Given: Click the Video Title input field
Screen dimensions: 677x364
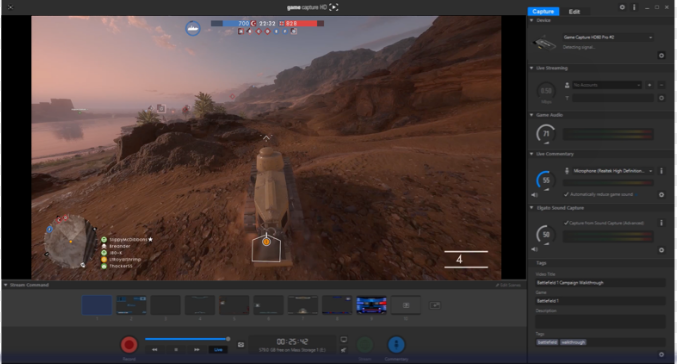Looking at the screenshot, I should (600, 283).
